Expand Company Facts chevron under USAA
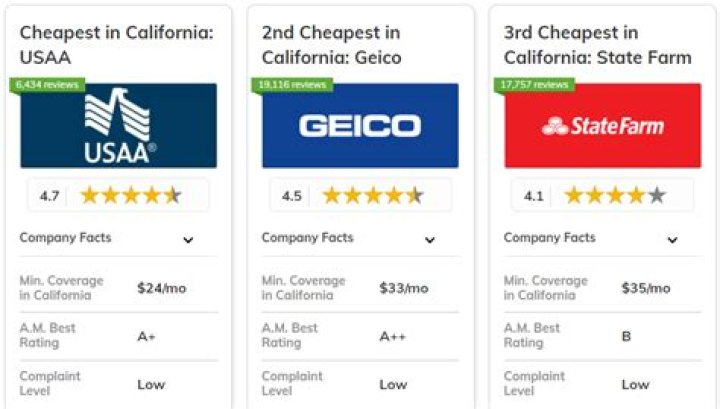 (188, 240)
